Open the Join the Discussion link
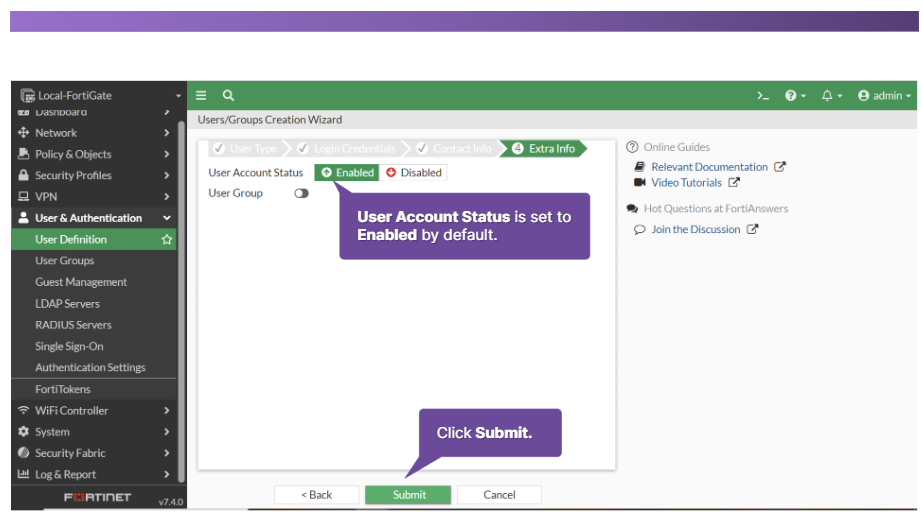 pos(696,229)
